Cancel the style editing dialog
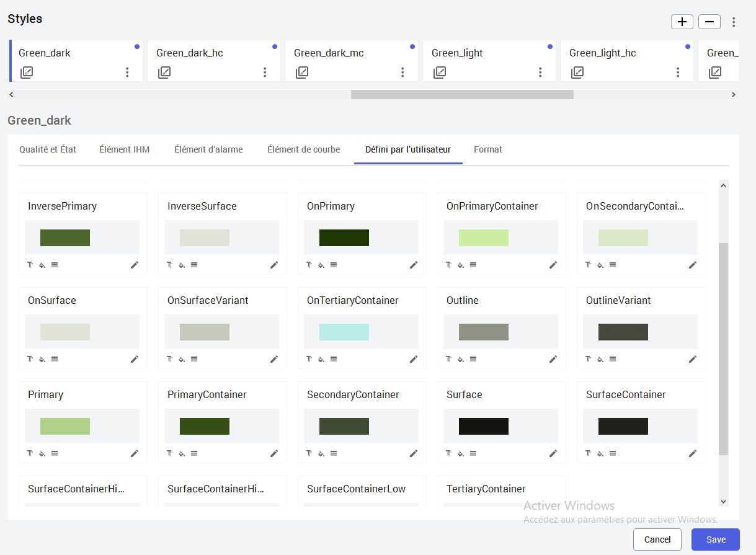 tap(657, 539)
